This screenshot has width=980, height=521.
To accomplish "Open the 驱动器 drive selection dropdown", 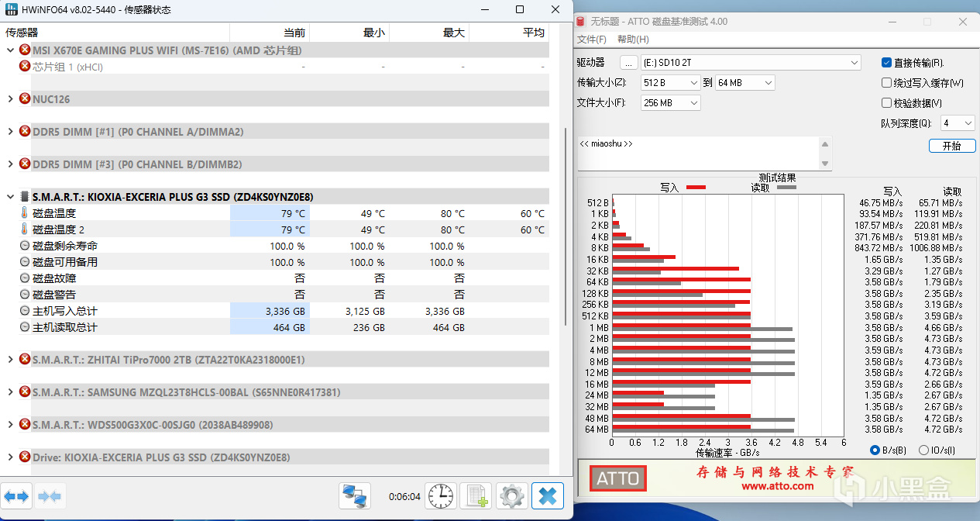I will pyautogui.click(x=751, y=63).
